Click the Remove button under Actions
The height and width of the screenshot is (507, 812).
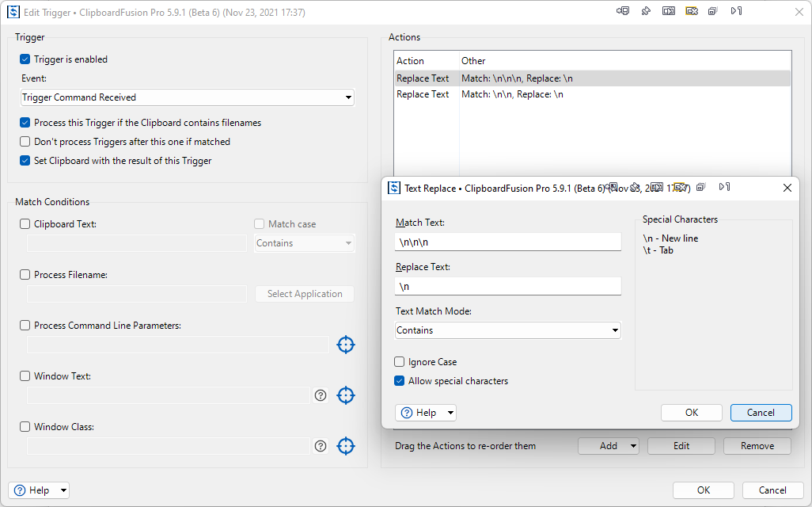click(757, 446)
